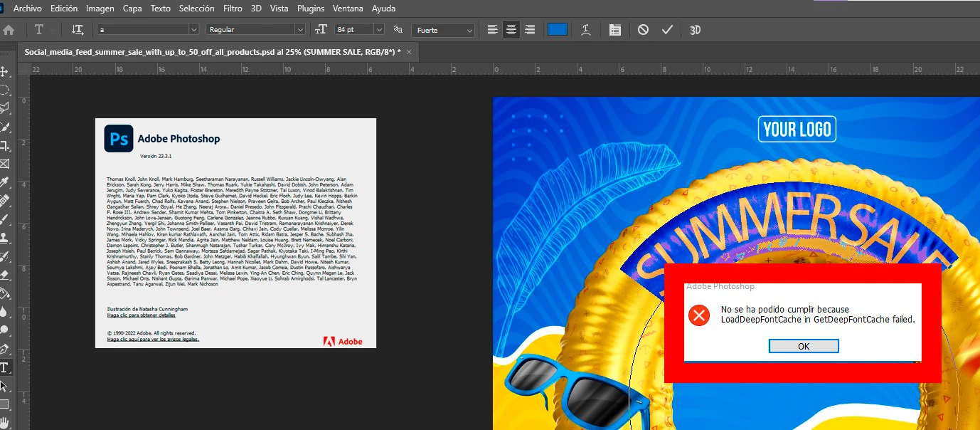This screenshot has height=430, width=980.
Task: Open the Plugins menu
Action: click(x=310, y=9)
